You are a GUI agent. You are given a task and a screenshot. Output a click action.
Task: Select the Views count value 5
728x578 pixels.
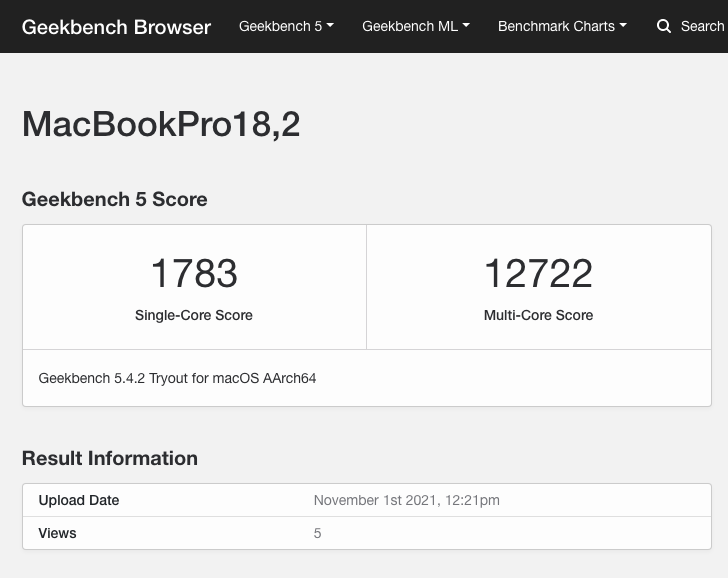tap(317, 533)
